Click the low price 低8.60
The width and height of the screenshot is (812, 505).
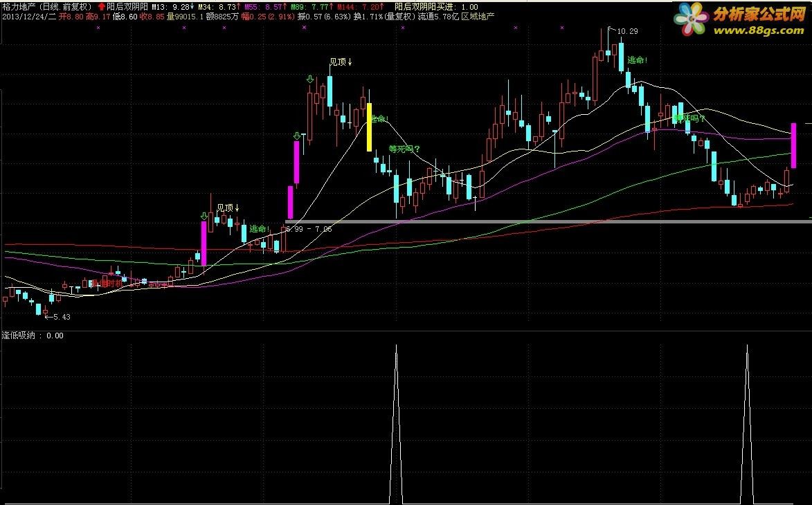click(x=125, y=16)
